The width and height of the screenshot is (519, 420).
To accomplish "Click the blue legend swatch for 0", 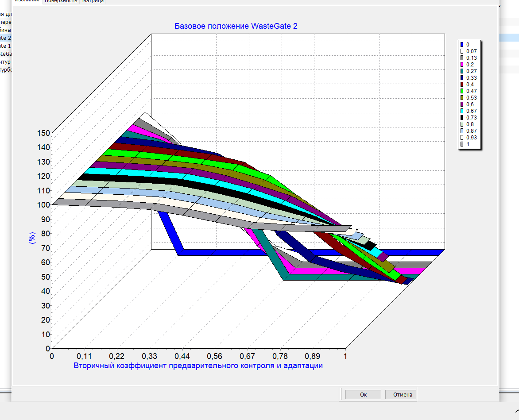I will [461, 44].
